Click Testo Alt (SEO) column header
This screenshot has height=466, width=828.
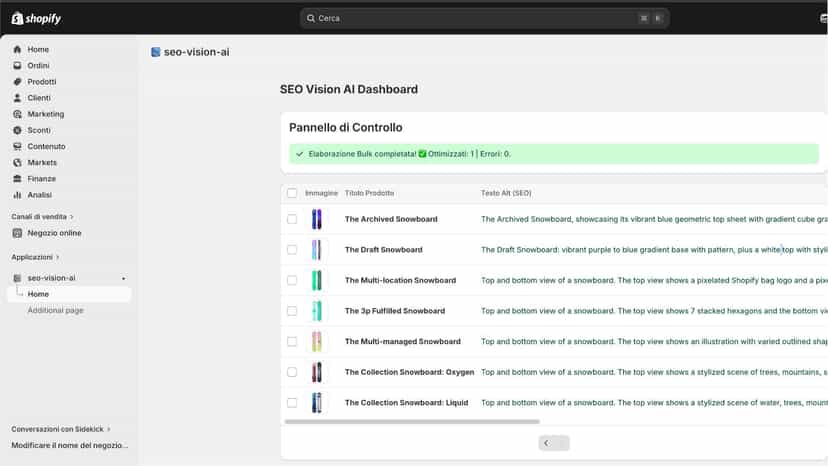506,193
